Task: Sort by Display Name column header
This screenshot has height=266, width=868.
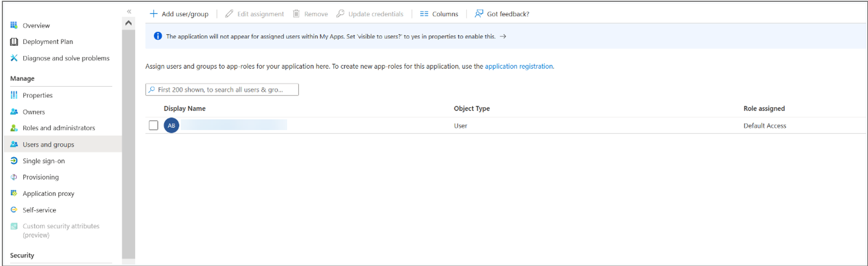Action: click(185, 108)
